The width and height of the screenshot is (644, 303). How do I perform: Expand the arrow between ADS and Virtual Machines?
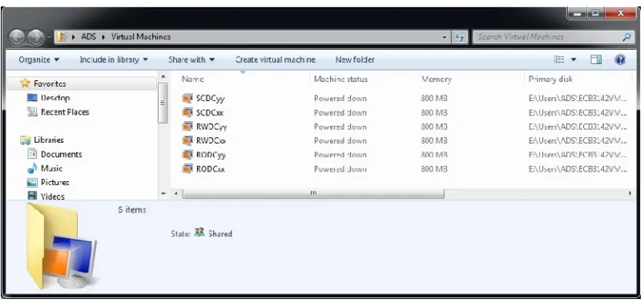103,37
